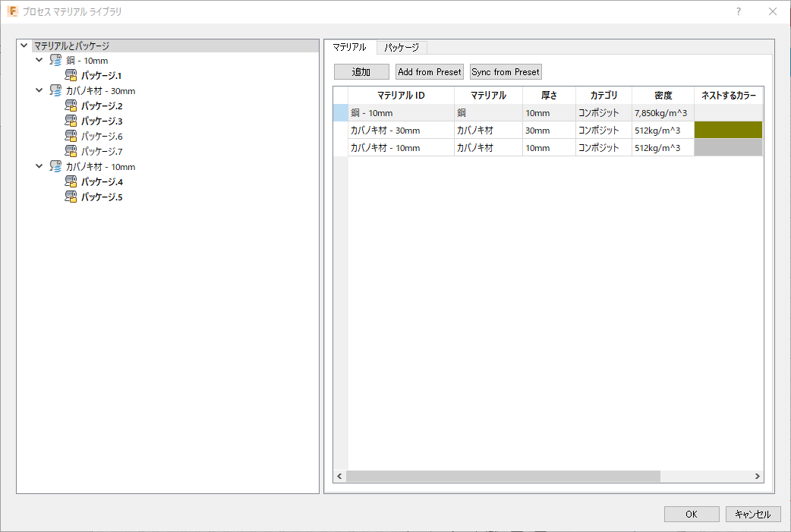This screenshot has width=791, height=532.
Task: Click the package icon beside パッケージ.5
Action: click(71, 197)
